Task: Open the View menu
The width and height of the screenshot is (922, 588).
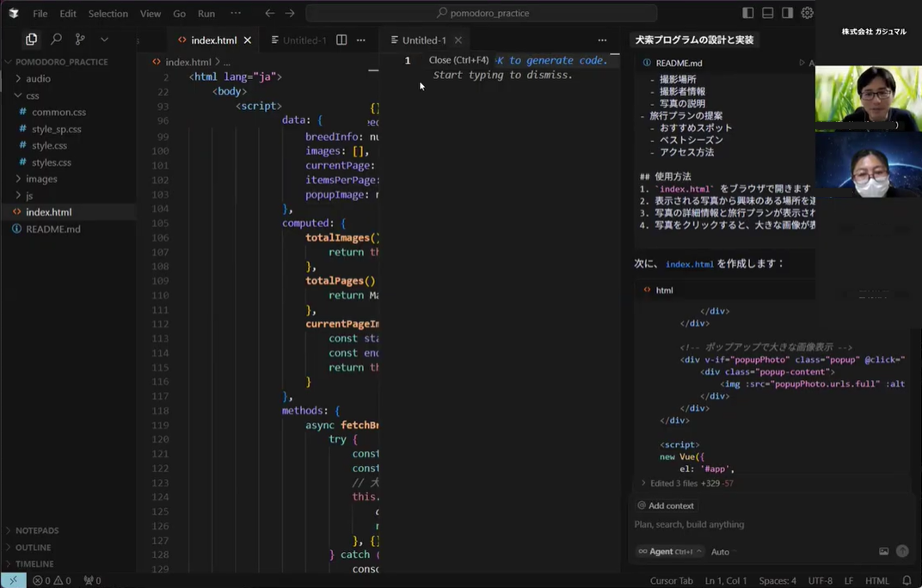Action: [x=151, y=13]
